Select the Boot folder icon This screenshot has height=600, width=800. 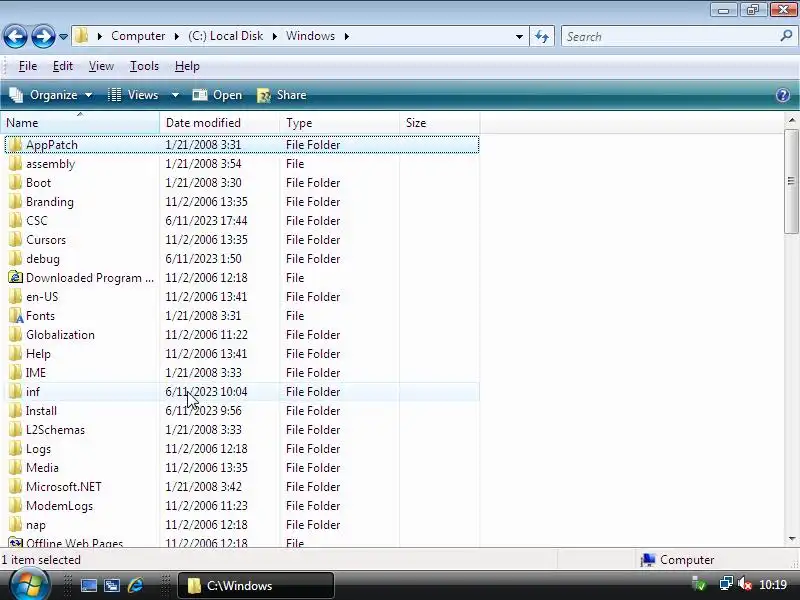tap(15, 183)
